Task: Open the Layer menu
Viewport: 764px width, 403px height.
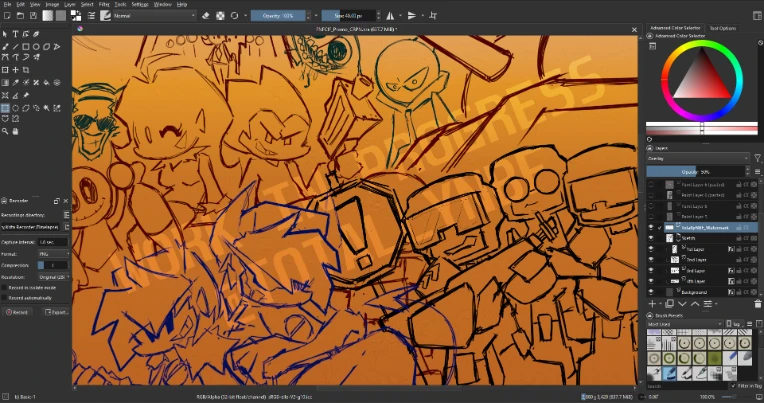Action: pyautogui.click(x=70, y=4)
